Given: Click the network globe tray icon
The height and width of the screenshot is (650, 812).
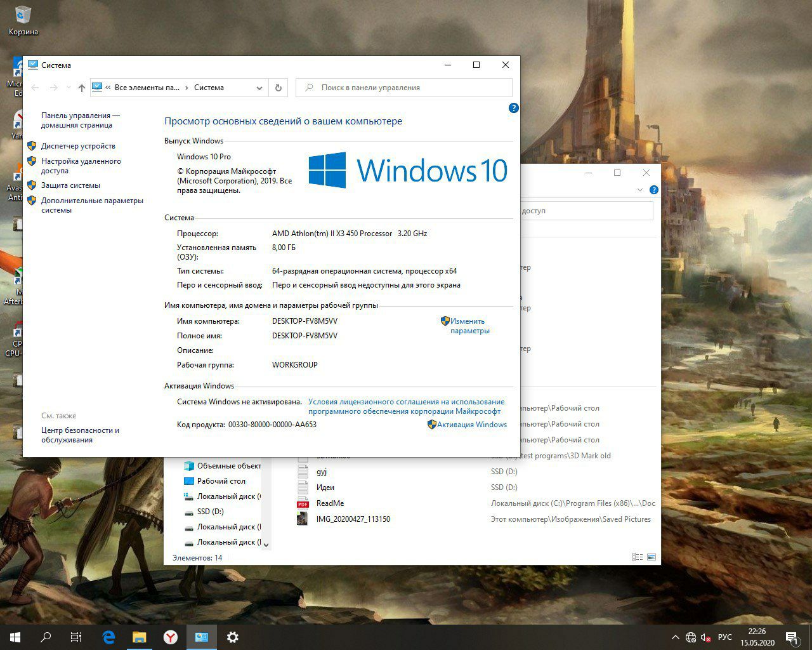Looking at the screenshot, I should [691, 637].
